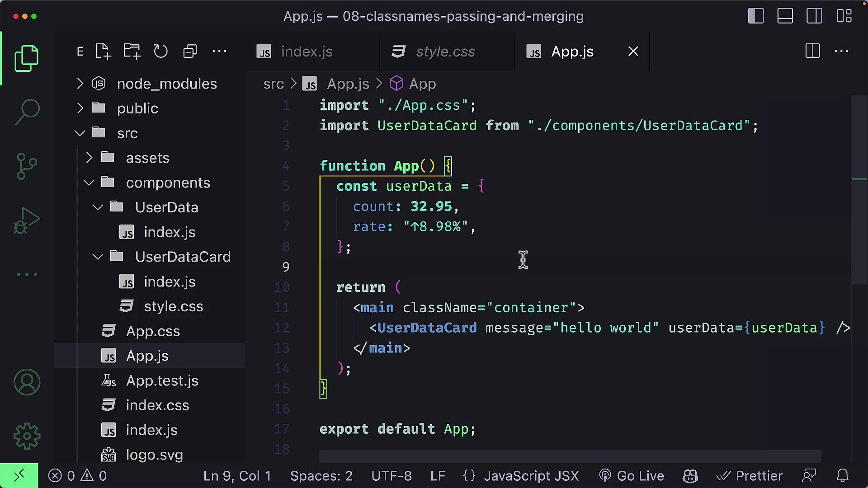Screen dimensions: 868x488
Task: Switch to the index.js editor tab
Action: (x=313, y=52)
